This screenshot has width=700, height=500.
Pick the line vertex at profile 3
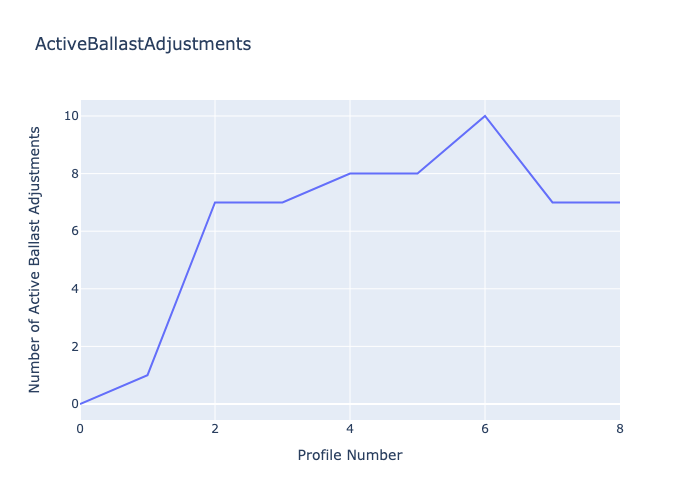(x=283, y=202)
